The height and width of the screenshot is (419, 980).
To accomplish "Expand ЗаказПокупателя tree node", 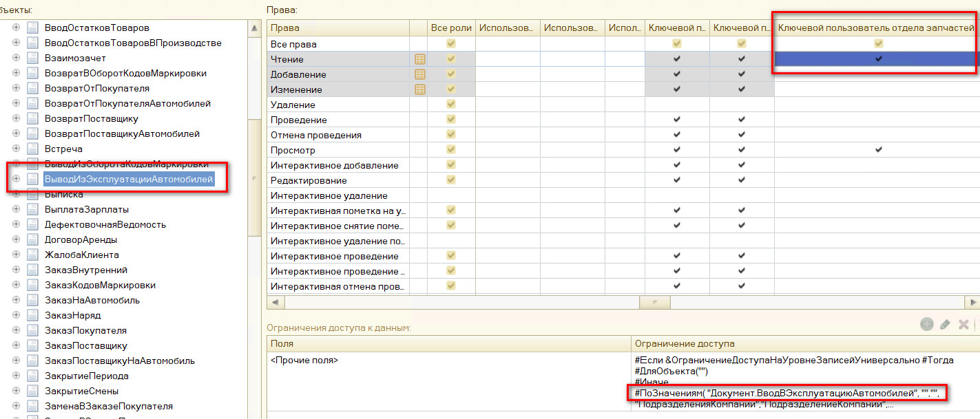I will pos(16,330).
